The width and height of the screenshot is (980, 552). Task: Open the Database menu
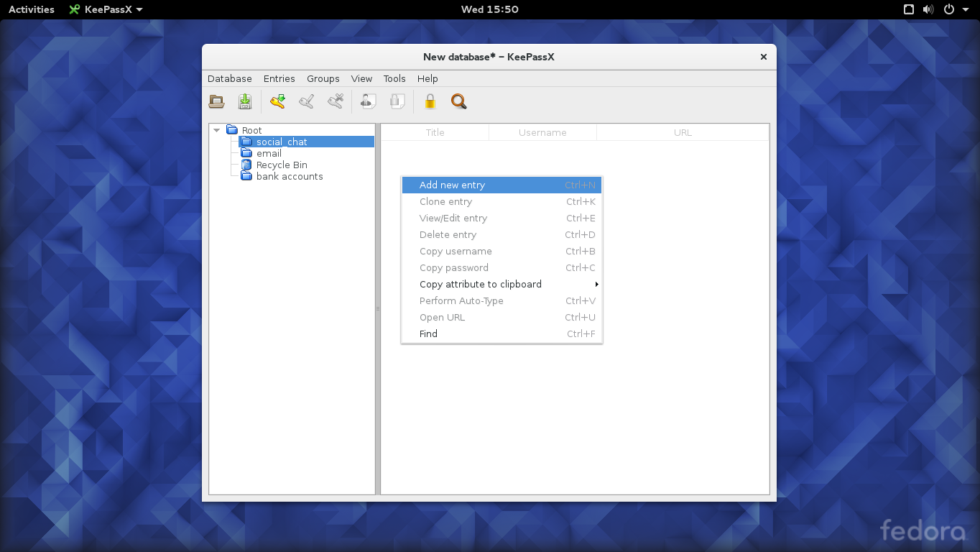click(230, 78)
